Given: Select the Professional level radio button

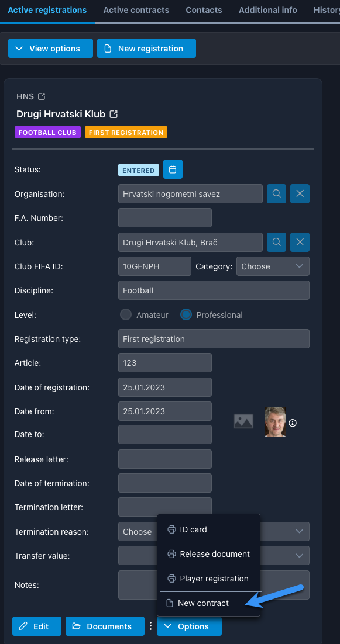Looking at the screenshot, I should click(x=186, y=315).
